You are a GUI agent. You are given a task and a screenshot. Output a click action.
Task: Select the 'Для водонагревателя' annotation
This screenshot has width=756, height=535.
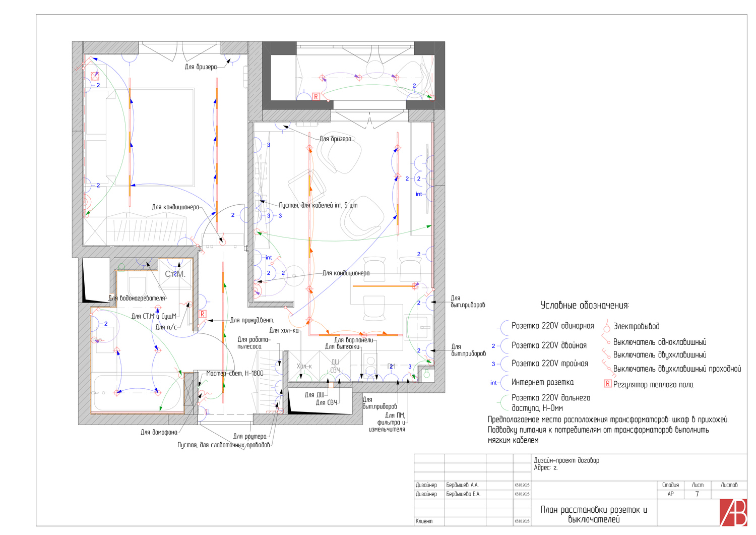[137, 298]
